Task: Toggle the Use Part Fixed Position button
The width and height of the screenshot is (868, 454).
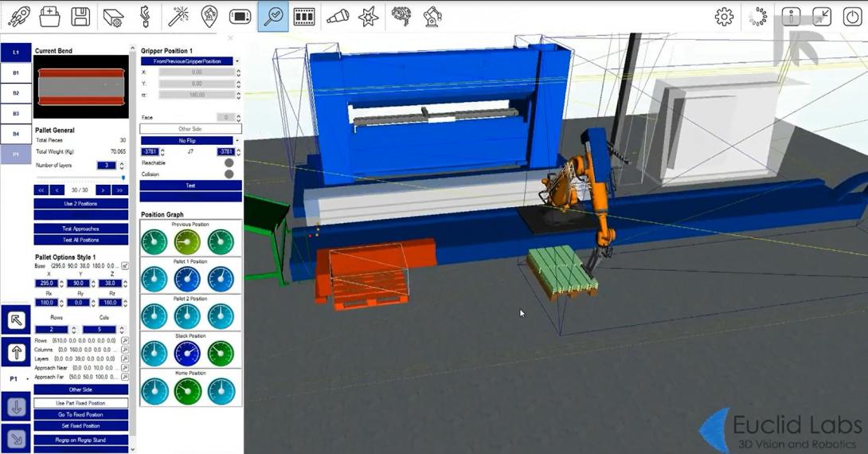Action: coord(80,403)
